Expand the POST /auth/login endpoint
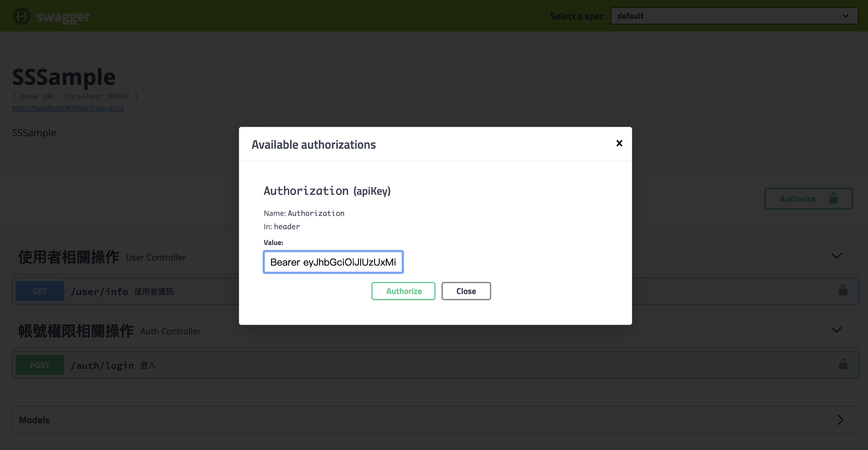This screenshot has height=450, width=868. 102,365
